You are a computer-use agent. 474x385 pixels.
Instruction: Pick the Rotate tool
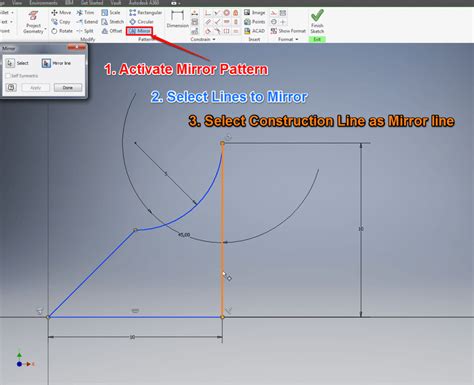pos(62,31)
